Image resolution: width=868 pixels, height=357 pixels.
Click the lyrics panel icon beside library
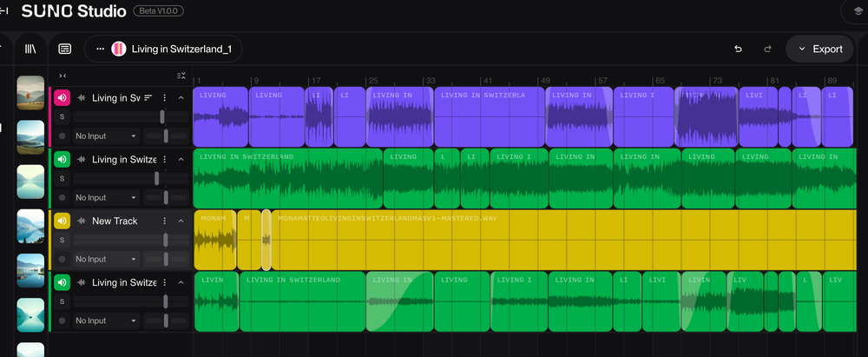click(x=65, y=49)
